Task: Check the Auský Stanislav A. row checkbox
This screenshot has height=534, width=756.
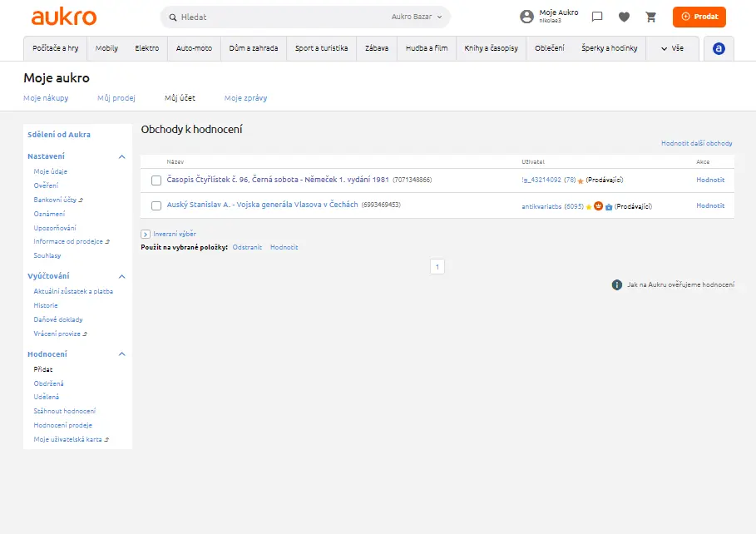Action: 156,206
